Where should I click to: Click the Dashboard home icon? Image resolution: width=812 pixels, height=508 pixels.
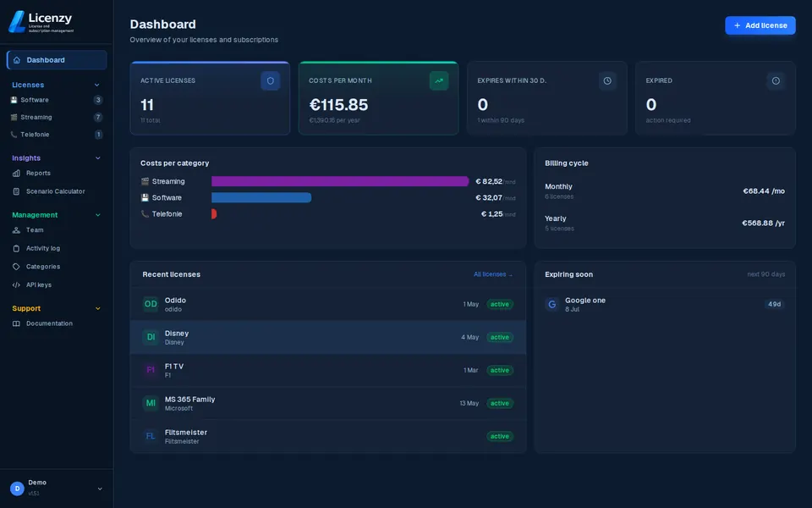17,60
